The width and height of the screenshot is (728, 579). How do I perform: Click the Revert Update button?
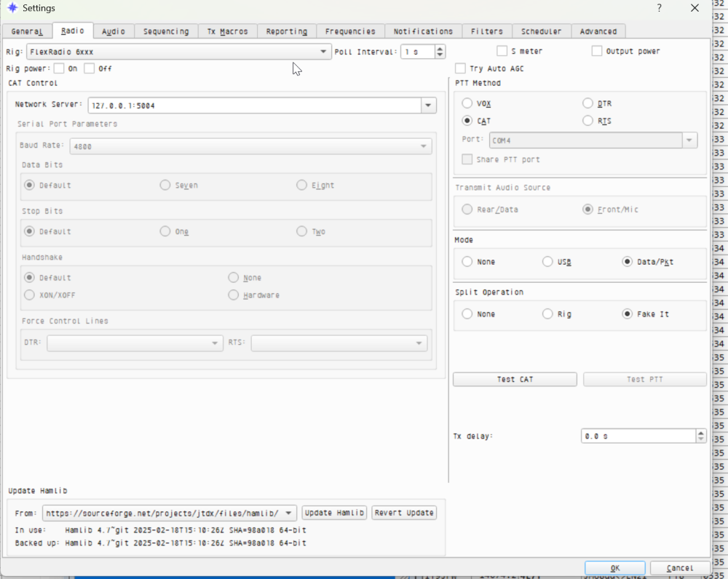[404, 513]
